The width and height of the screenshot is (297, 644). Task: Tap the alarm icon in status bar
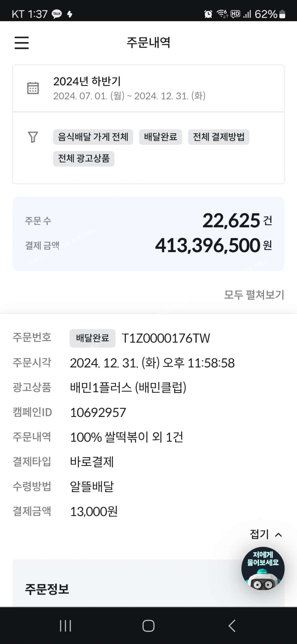point(208,14)
